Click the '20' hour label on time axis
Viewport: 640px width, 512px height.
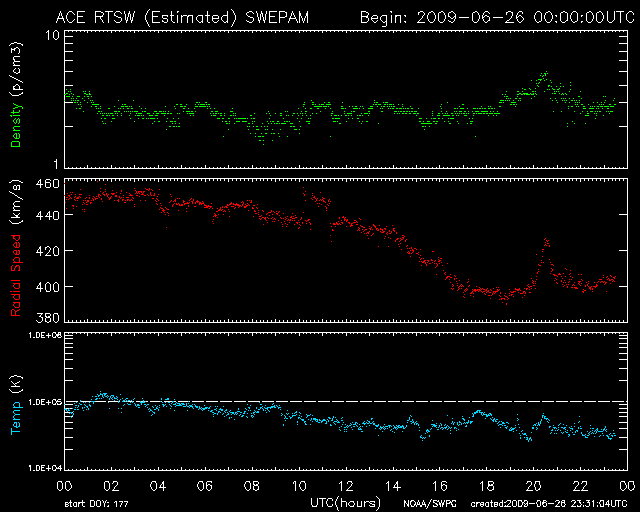coord(533,486)
